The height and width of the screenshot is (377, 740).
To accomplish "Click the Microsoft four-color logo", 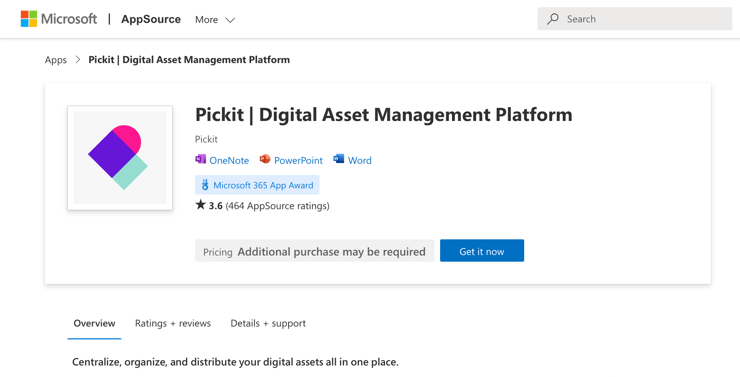I will (29, 19).
